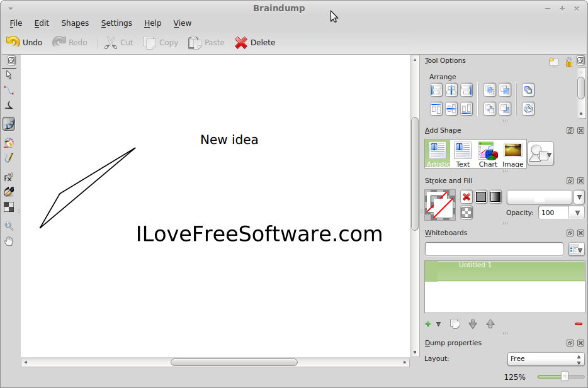
Task: Ungroup the selected shapes
Action: click(528, 109)
